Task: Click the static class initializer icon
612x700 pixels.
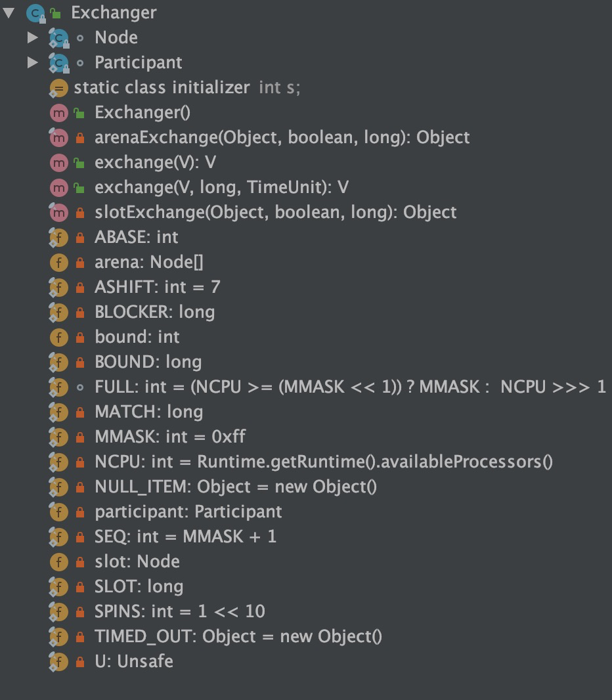Action: [x=58, y=87]
